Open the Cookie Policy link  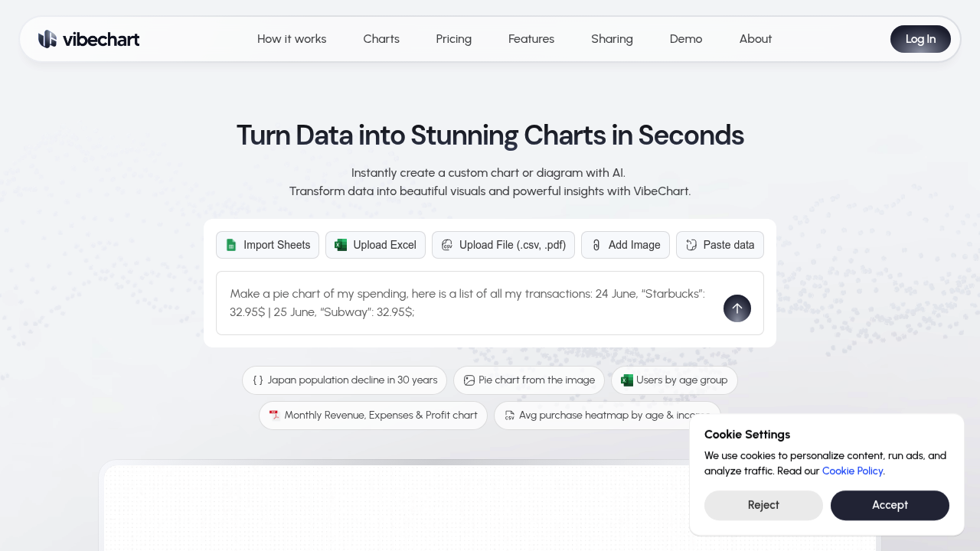pyautogui.click(x=852, y=471)
